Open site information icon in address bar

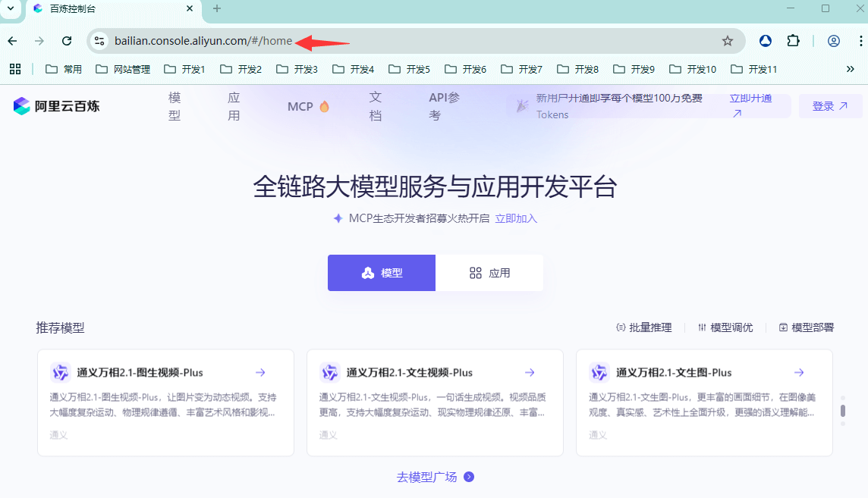pos(99,41)
